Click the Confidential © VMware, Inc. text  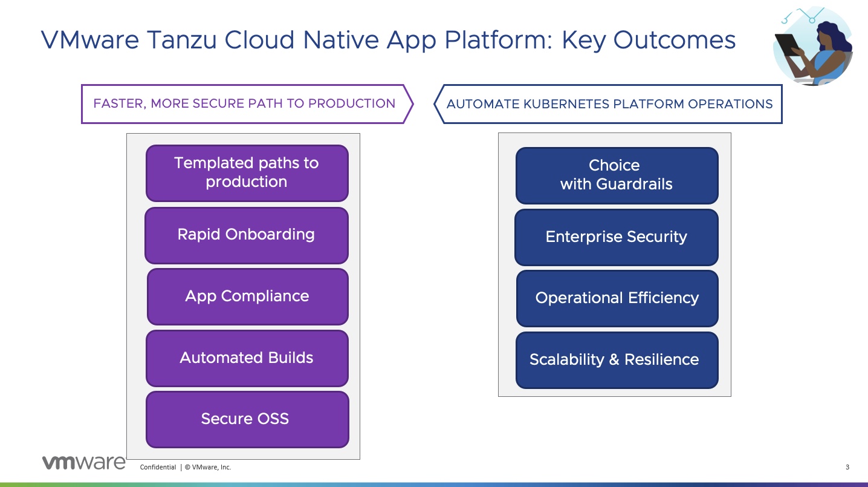(x=185, y=467)
